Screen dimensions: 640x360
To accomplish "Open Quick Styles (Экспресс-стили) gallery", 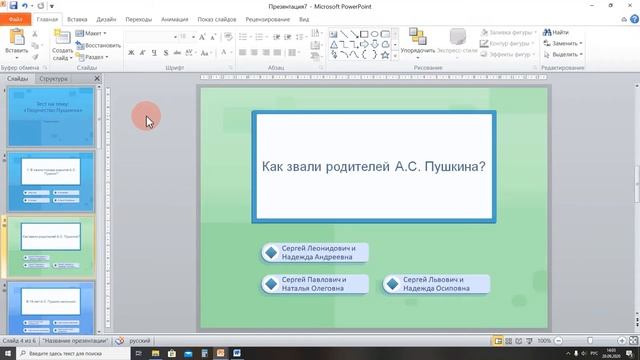I will 457,42.
